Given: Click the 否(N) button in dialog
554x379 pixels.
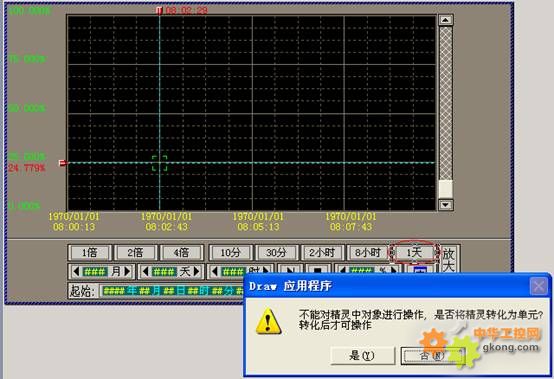Looking at the screenshot, I should (x=432, y=355).
